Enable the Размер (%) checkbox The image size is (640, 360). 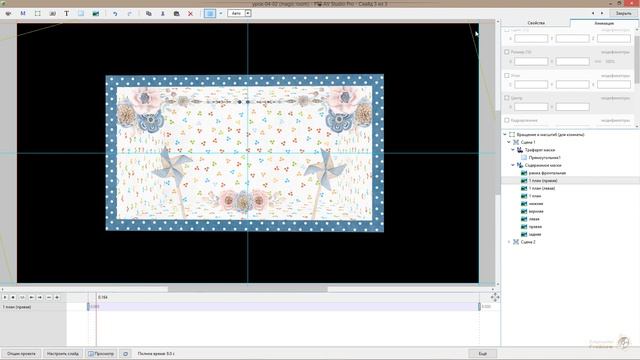point(507,52)
